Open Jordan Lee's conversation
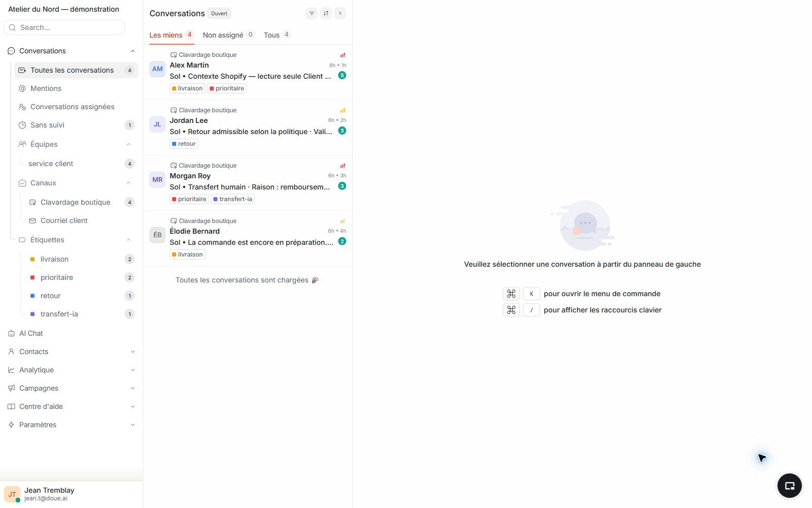Screen dimensions: 812x508 point(248,128)
